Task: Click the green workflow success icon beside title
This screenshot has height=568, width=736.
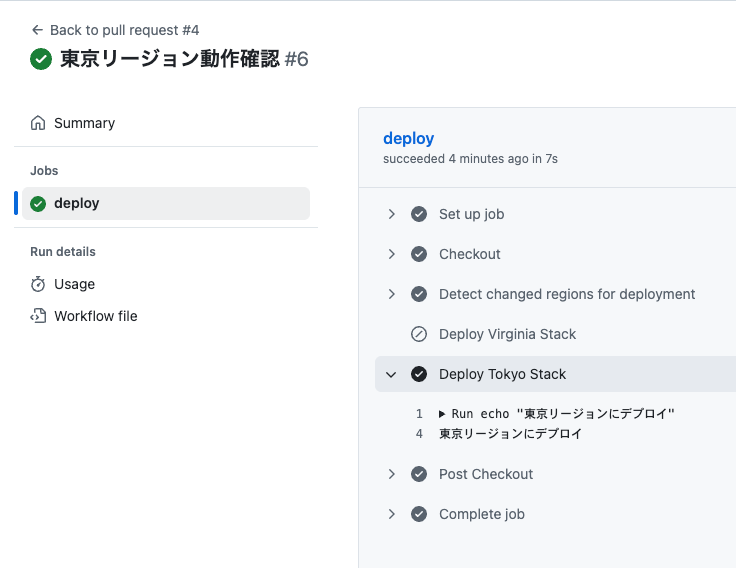Action: (x=41, y=59)
